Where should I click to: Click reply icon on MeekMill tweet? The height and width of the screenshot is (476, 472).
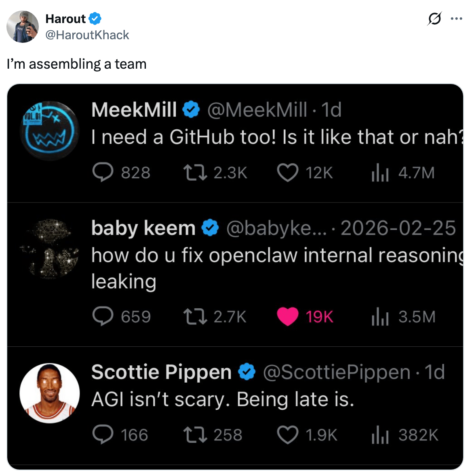tap(103, 173)
